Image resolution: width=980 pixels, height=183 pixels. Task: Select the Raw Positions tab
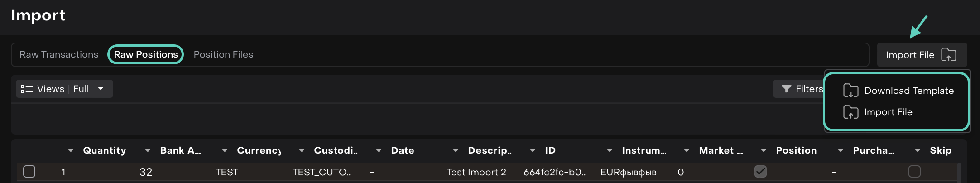click(145, 54)
